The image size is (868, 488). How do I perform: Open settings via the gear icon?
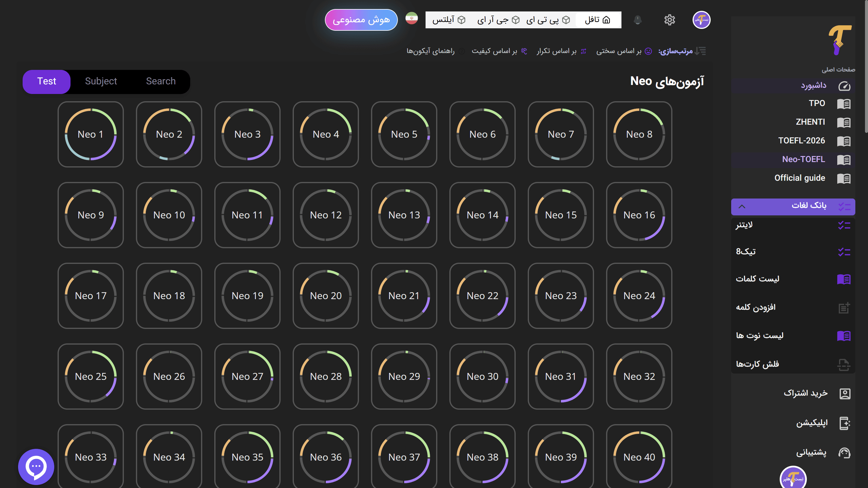click(x=669, y=20)
